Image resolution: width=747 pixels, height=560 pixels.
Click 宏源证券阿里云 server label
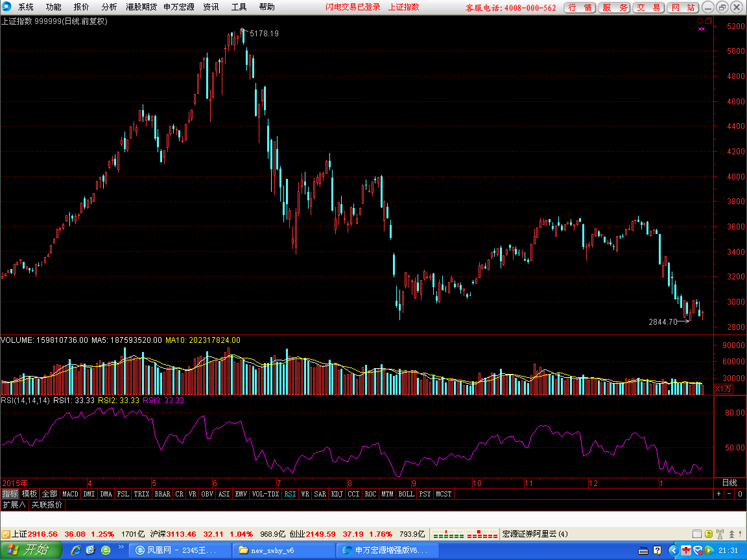534,534
